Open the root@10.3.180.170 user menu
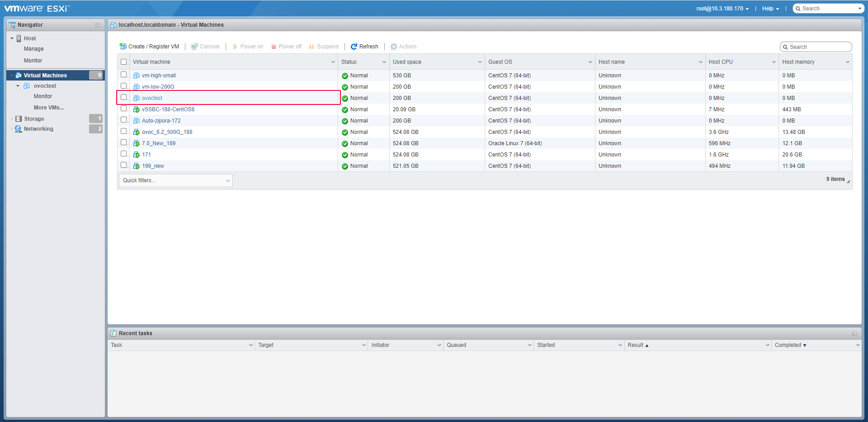 722,9
